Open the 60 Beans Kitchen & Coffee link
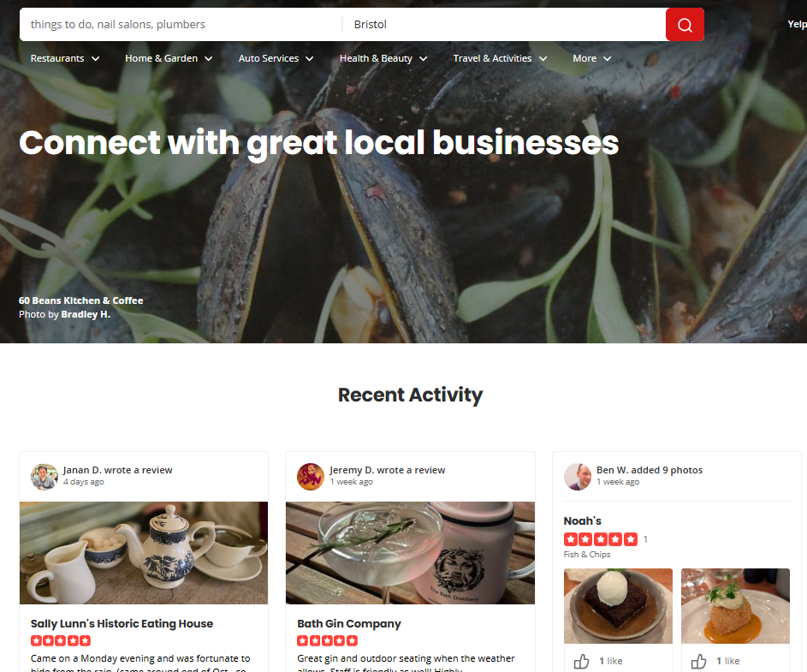This screenshot has width=807, height=672. [80, 300]
